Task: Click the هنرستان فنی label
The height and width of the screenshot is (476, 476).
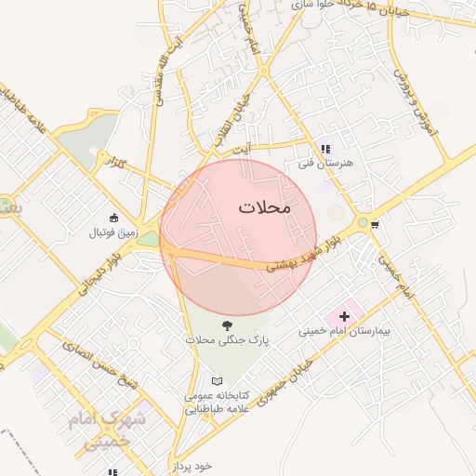Action: 325,164
